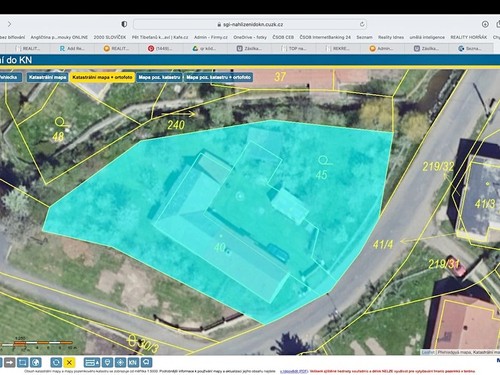The image size is (500, 375).
Task: Switch to the TOP na... browser tab
Action: point(293,48)
